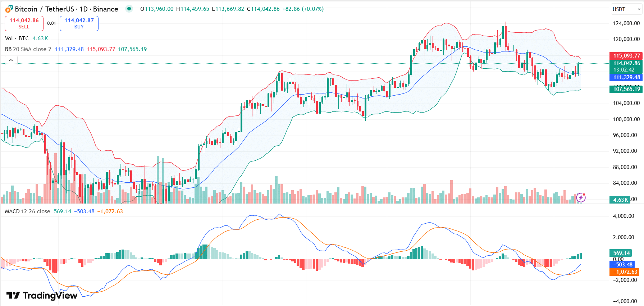
Task: Click the 0.01 spread value between buy and sell
Action: 51,23
